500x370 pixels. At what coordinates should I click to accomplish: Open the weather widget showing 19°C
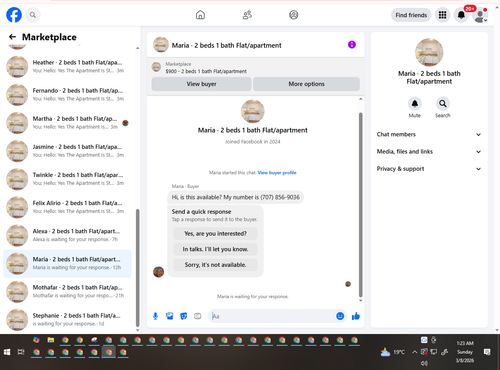pyautogui.click(x=393, y=352)
